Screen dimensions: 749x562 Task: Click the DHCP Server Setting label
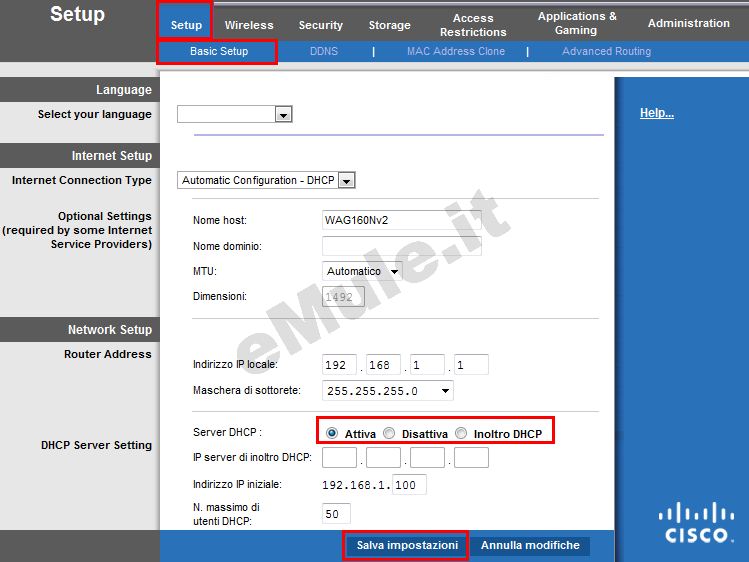[x=96, y=445]
